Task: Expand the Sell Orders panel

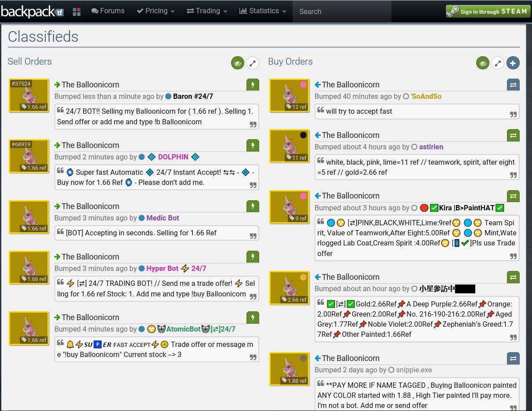Action: (x=253, y=63)
